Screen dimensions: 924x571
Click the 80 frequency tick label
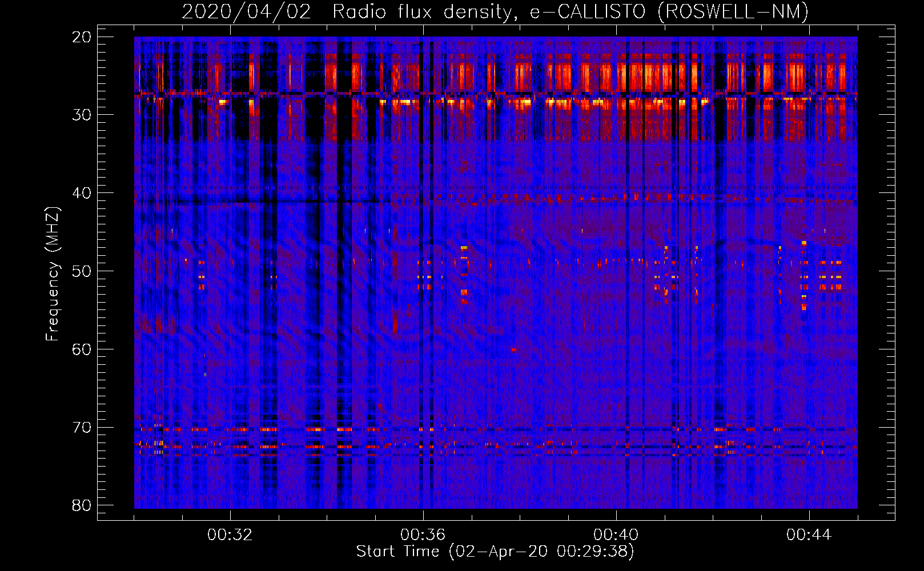tap(82, 505)
